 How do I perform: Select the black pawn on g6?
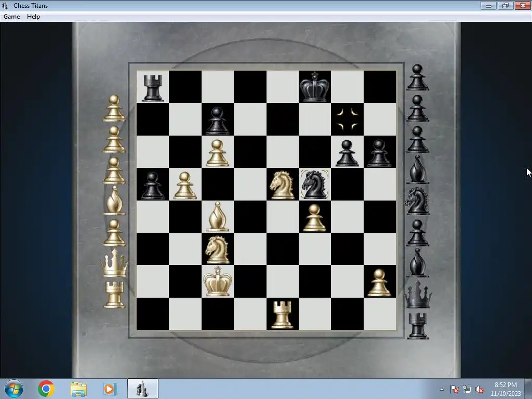coord(347,153)
